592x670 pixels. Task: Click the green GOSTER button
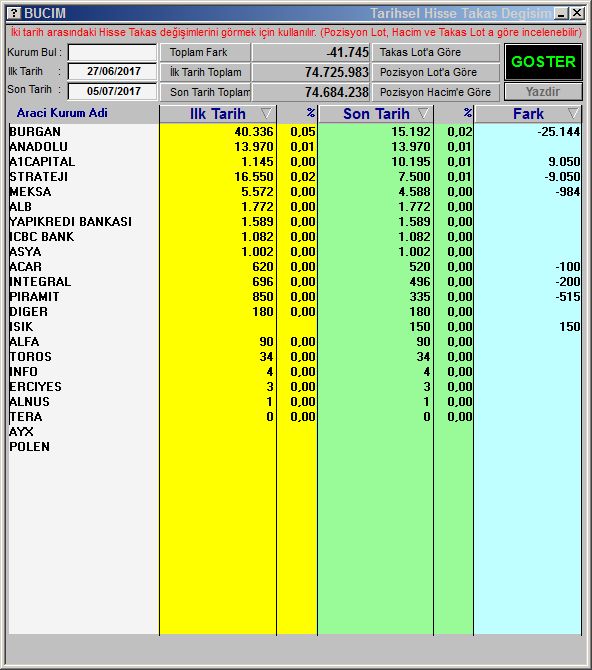(543, 62)
